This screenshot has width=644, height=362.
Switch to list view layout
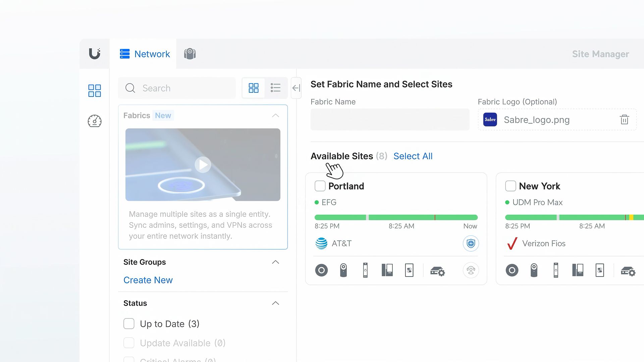(275, 88)
